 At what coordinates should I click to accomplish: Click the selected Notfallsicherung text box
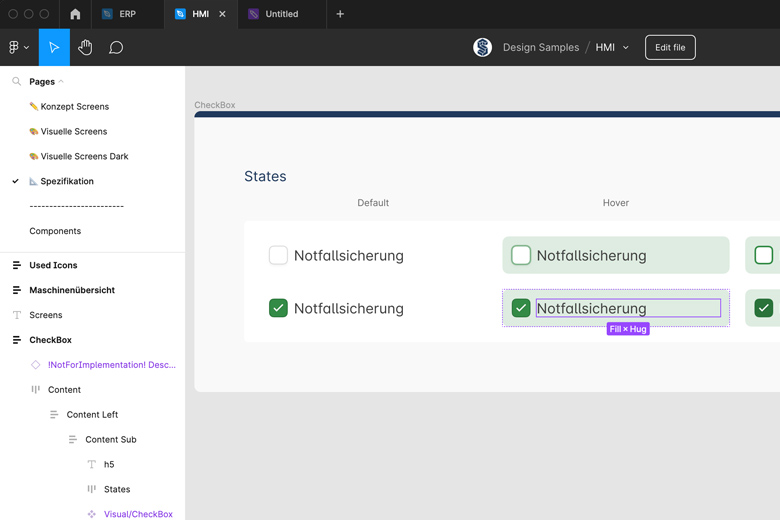click(x=628, y=308)
